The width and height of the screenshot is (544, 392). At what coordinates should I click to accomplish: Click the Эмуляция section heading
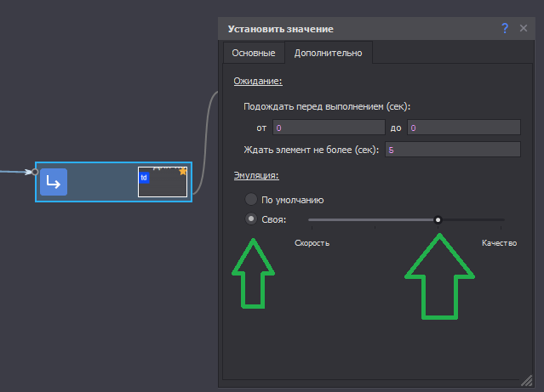(256, 175)
